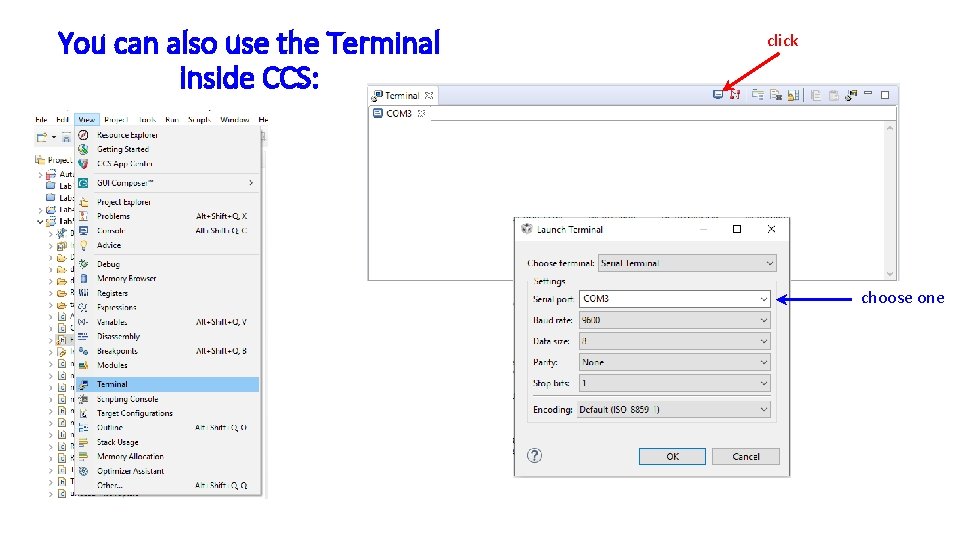Choose Memory Allocation in View menu

(168, 456)
